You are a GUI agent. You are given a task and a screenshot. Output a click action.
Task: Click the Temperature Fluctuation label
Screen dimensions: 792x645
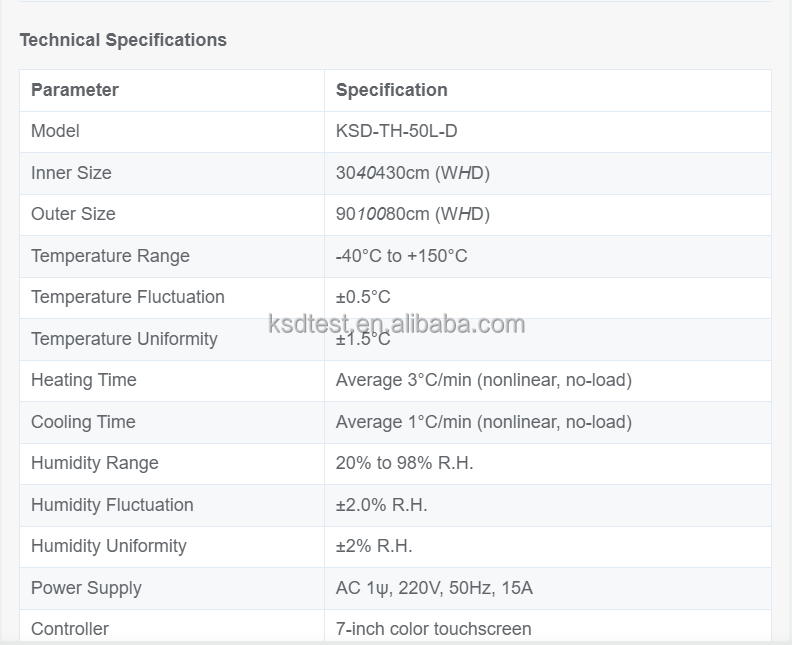(127, 297)
